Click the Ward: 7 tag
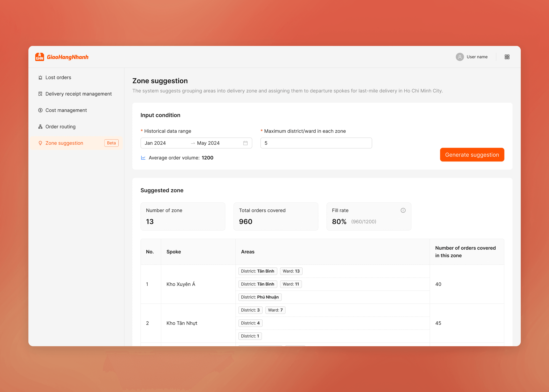Screen dimensions: 549x392 (x=275, y=310)
